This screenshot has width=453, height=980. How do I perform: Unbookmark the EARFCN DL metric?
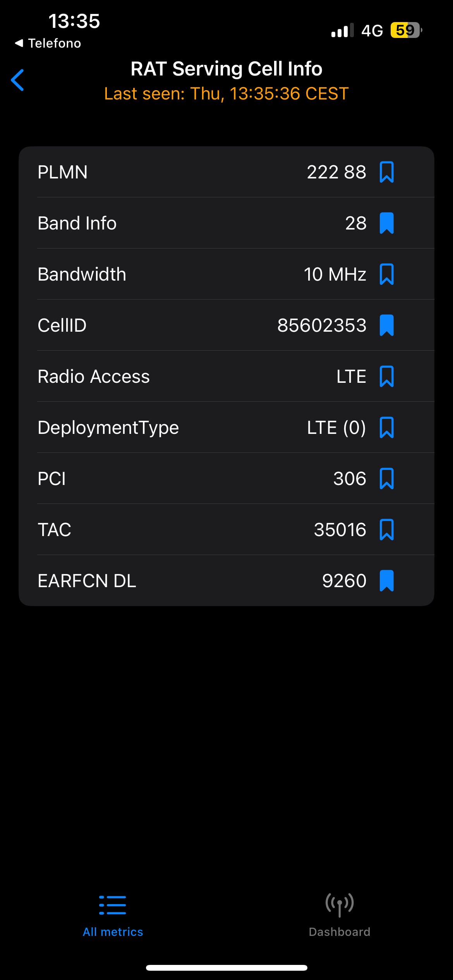386,581
